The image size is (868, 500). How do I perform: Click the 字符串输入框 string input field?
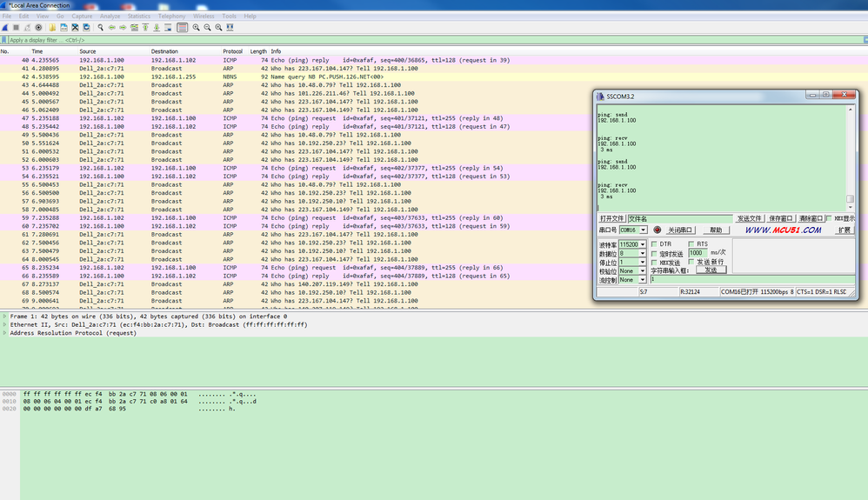click(751, 280)
